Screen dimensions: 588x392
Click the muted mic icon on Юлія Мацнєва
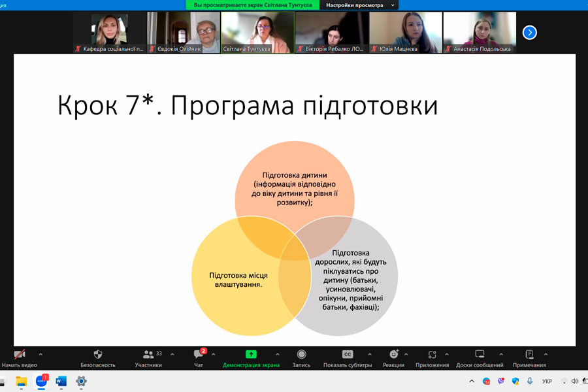(374, 49)
